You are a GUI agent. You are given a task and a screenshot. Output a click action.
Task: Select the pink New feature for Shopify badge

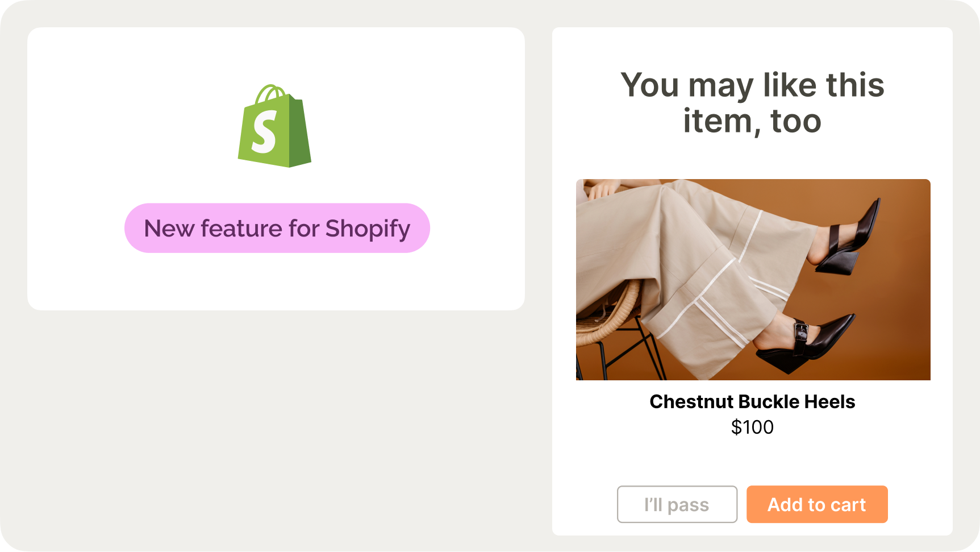[x=277, y=228]
